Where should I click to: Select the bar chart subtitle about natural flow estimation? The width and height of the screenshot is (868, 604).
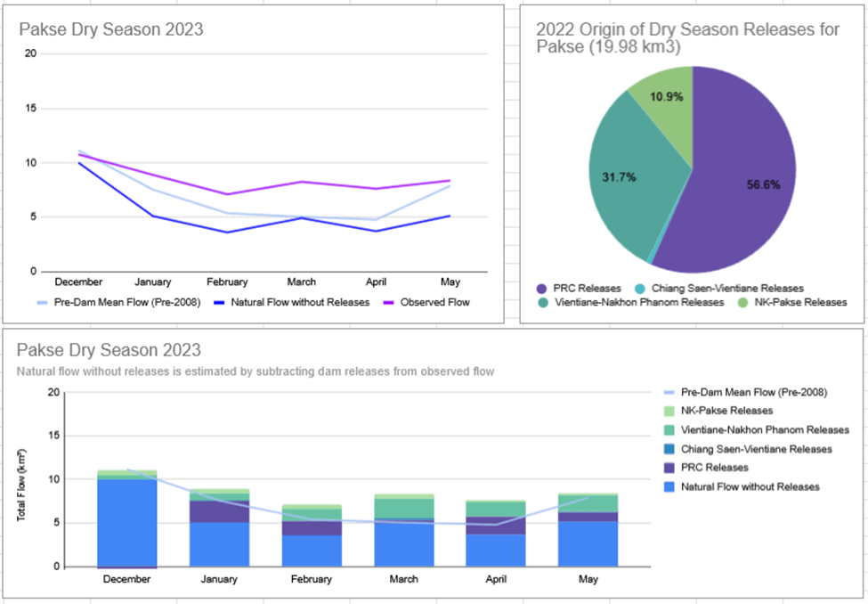pyautogui.click(x=257, y=371)
